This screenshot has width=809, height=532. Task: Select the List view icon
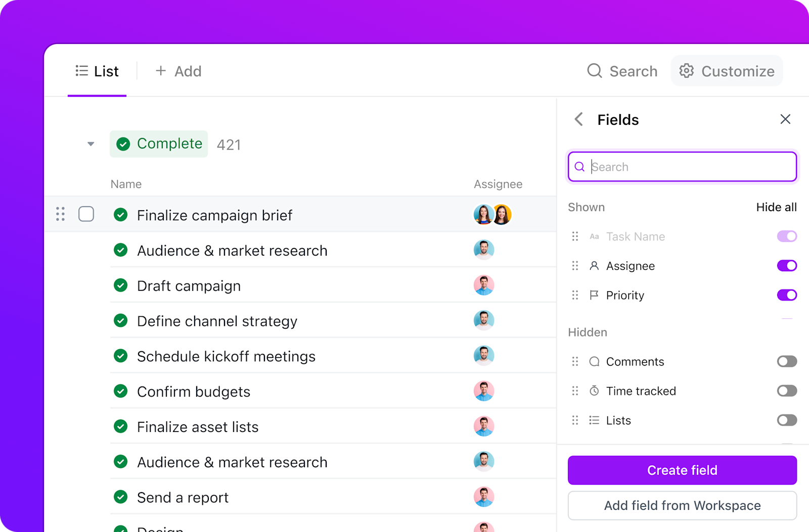coord(81,71)
